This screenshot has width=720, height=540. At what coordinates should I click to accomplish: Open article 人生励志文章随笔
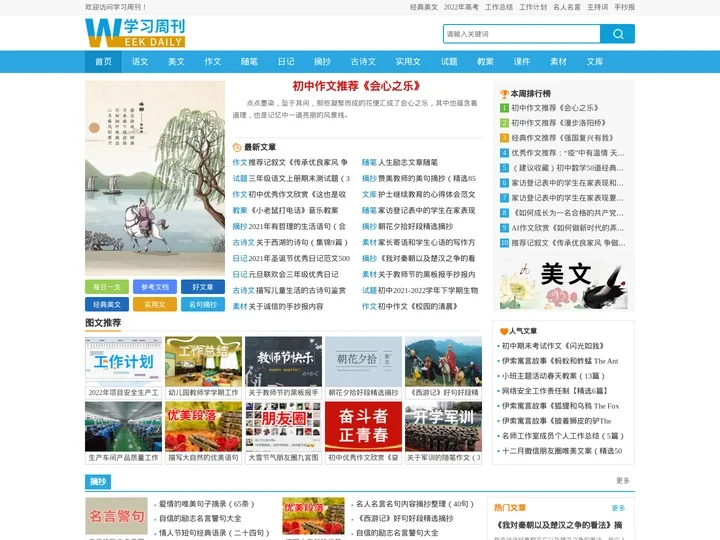(407, 163)
